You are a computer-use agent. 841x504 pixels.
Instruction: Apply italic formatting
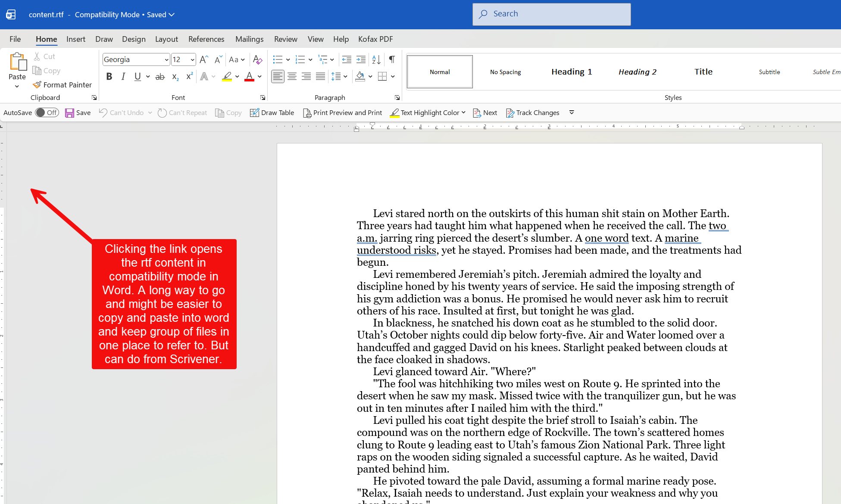pyautogui.click(x=123, y=77)
